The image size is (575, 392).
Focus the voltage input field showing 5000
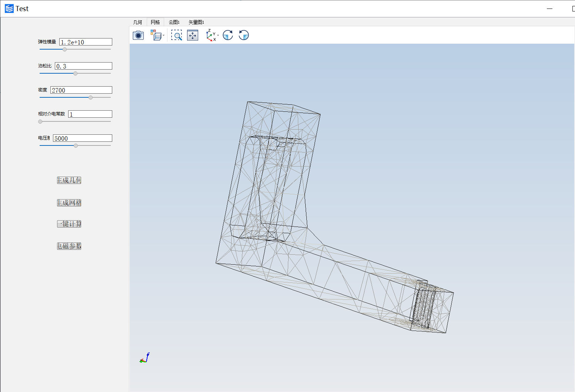[x=82, y=138]
